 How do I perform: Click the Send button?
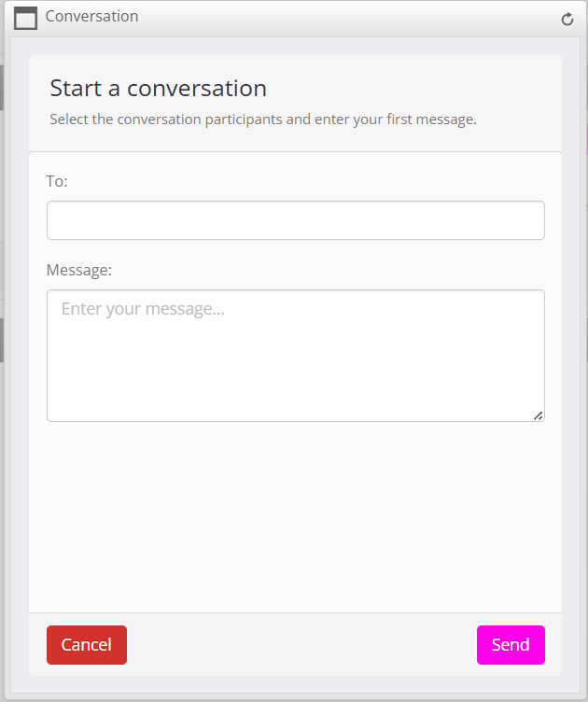511,645
